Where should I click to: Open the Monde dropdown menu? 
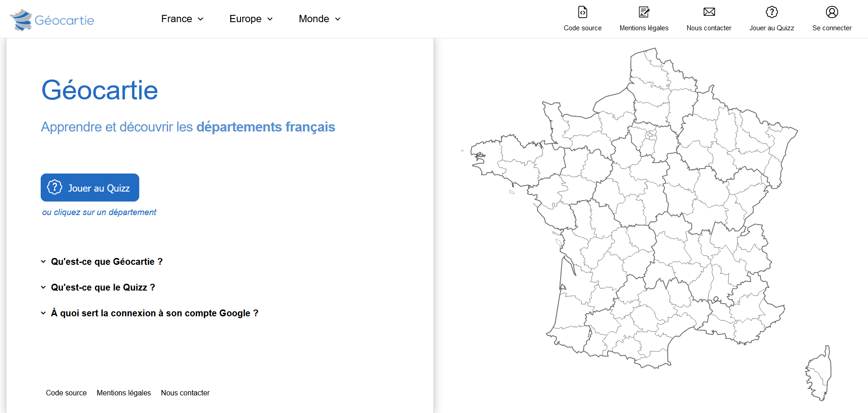pos(319,19)
